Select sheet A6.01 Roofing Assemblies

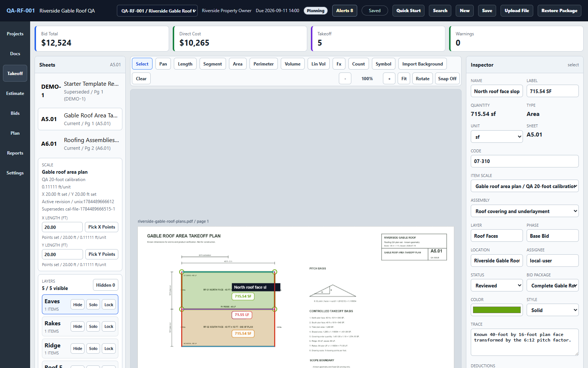click(x=80, y=144)
